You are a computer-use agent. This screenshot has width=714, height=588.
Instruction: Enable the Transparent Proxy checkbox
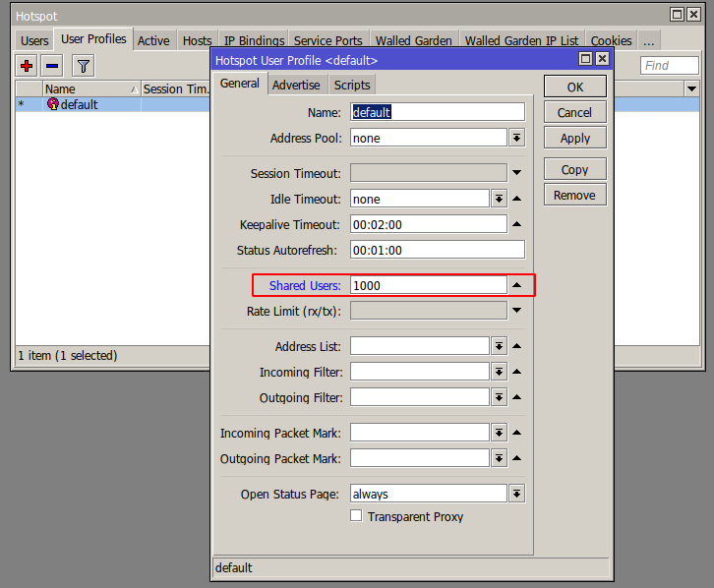(x=357, y=516)
